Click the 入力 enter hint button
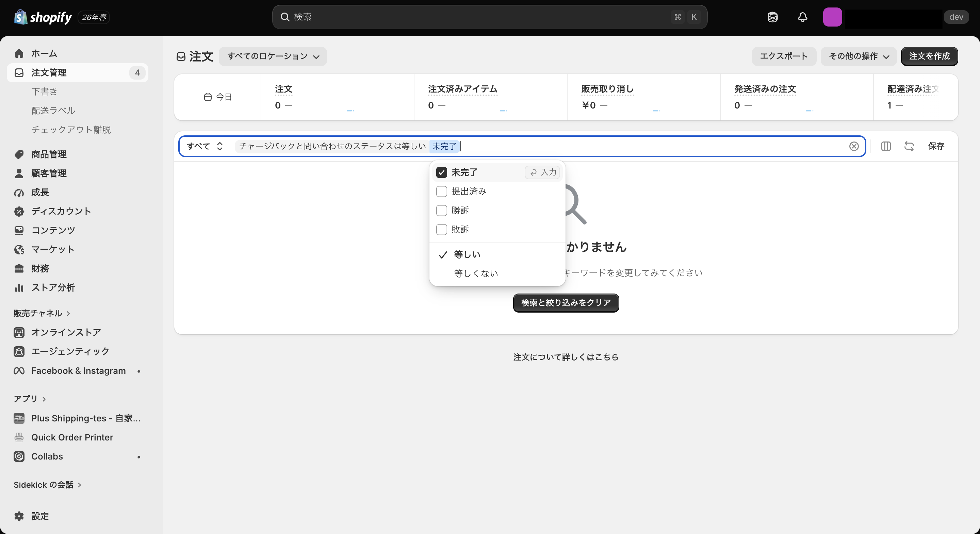Screen dimensions: 980x534 tap(542, 172)
